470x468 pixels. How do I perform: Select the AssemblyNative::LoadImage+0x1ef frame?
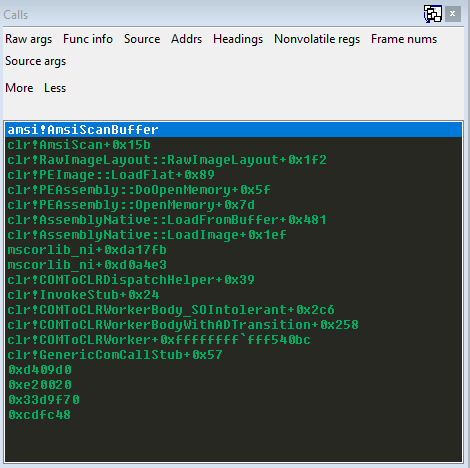click(x=234, y=235)
